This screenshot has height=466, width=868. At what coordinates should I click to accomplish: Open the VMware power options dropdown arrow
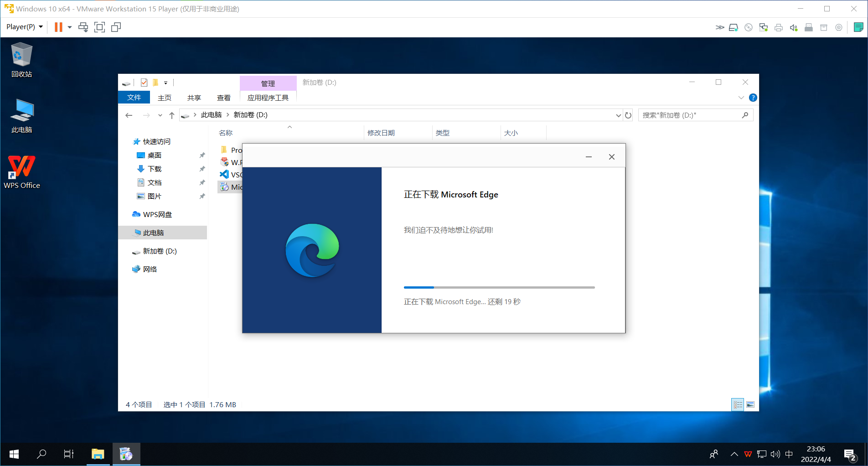point(70,27)
